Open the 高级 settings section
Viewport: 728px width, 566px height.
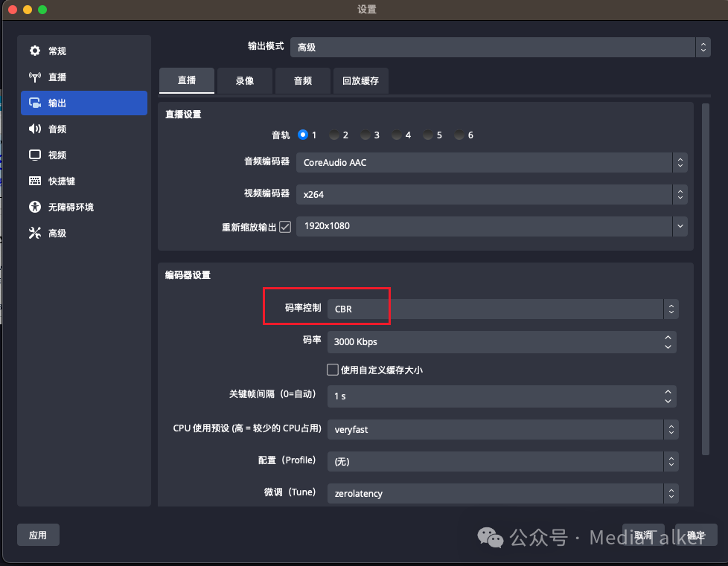coord(52,233)
